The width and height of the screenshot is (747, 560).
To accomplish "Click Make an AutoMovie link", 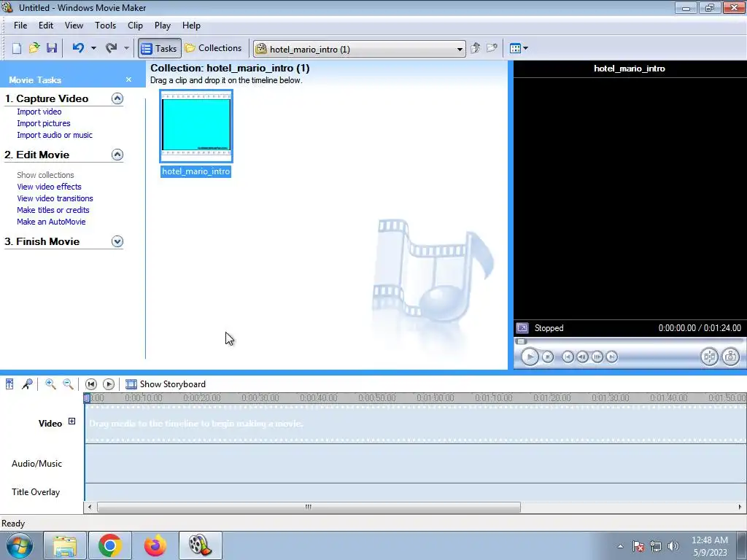I will [x=52, y=222].
